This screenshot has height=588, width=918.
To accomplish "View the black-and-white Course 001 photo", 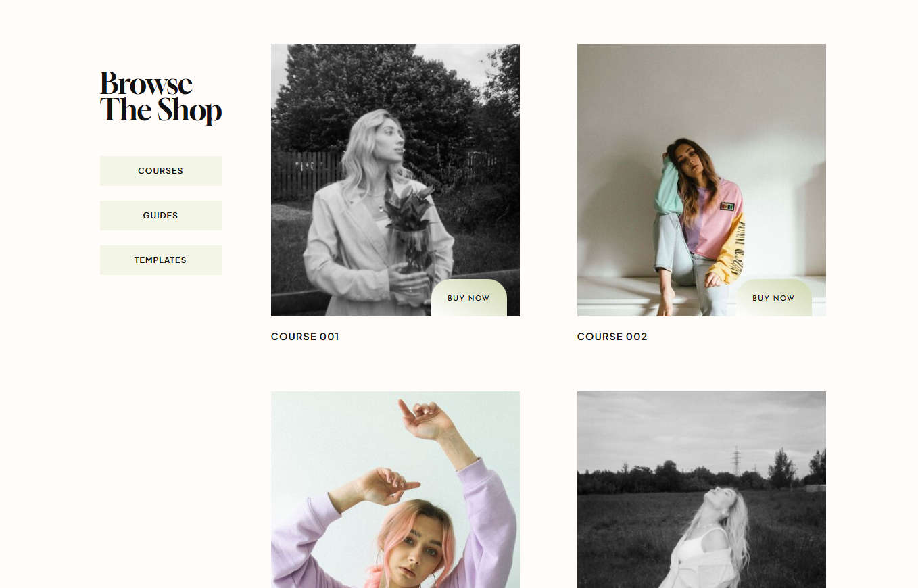I will click(x=395, y=180).
